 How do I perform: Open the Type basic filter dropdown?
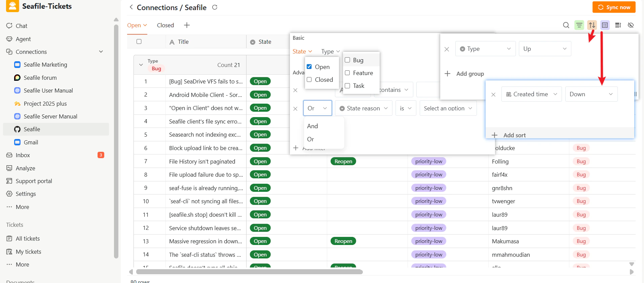pos(330,51)
